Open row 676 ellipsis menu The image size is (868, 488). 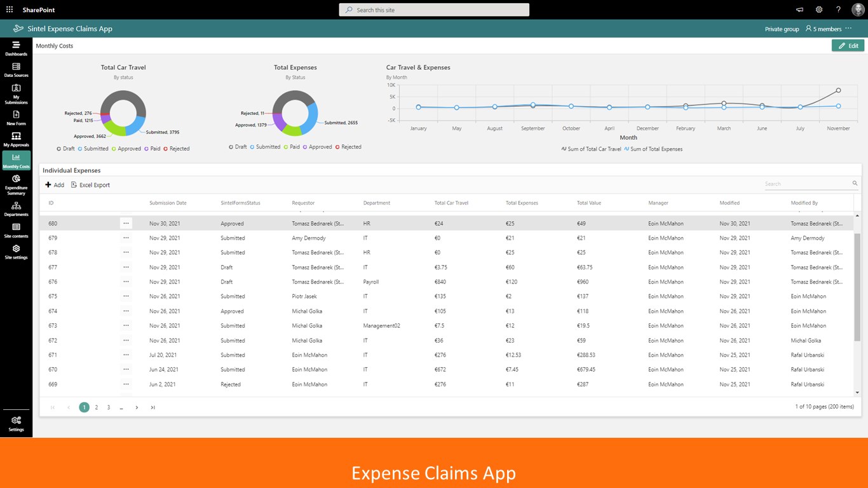(126, 281)
